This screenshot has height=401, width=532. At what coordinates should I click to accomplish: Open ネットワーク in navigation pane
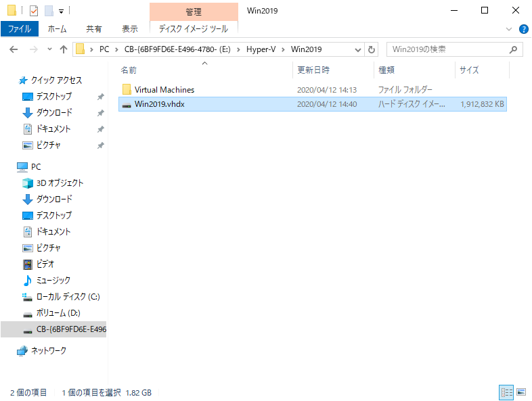(x=49, y=350)
